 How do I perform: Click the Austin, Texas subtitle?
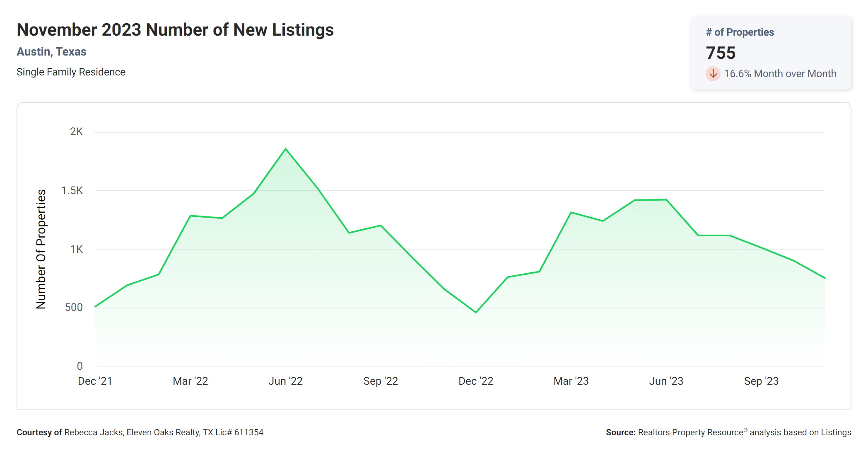tap(52, 52)
